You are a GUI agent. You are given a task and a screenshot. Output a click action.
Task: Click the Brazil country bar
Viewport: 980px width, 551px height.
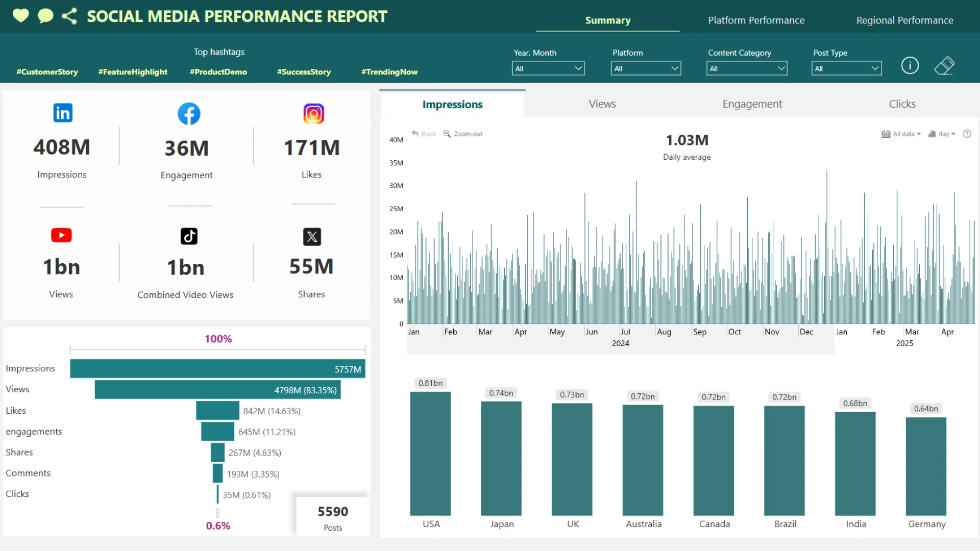(785, 461)
